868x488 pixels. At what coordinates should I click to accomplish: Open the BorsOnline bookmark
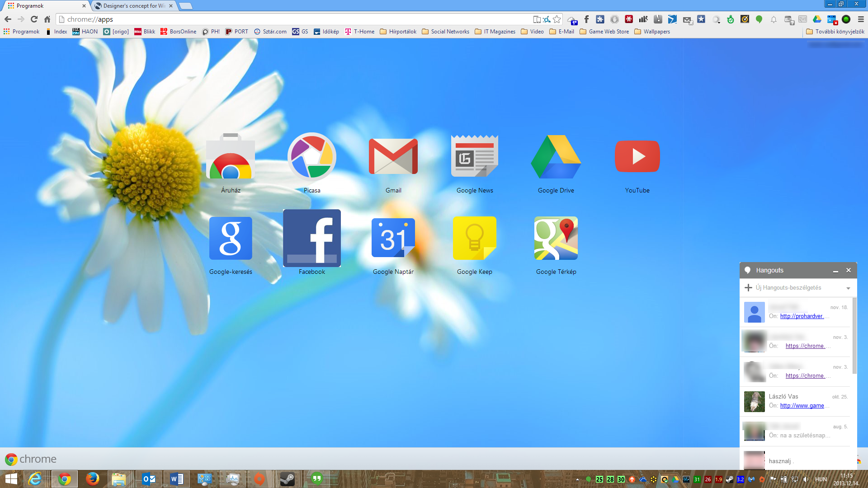(x=179, y=32)
